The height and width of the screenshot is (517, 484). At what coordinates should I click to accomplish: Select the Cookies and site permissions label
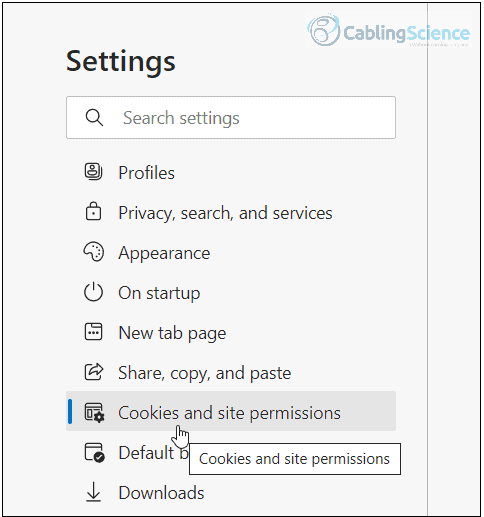pos(229,413)
